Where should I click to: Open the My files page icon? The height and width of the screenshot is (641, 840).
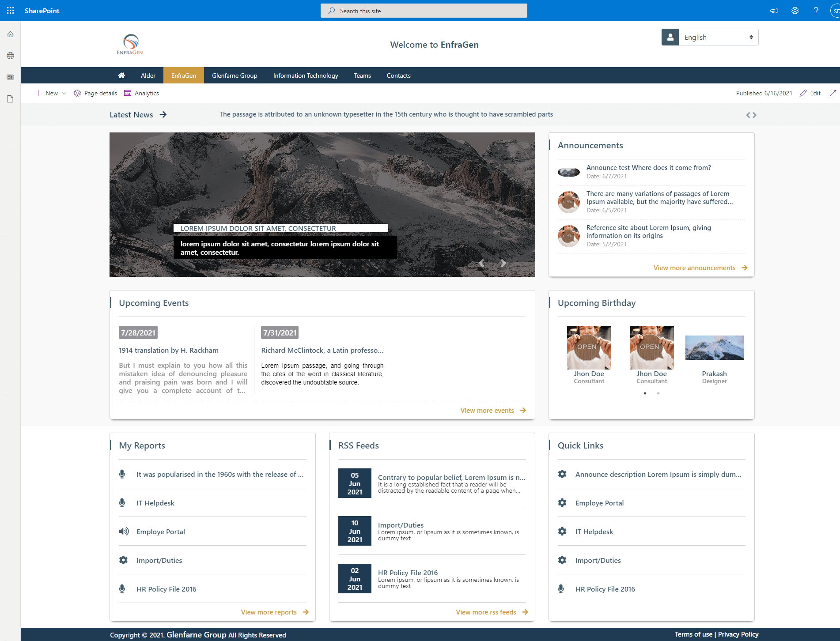[x=11, y=99]
